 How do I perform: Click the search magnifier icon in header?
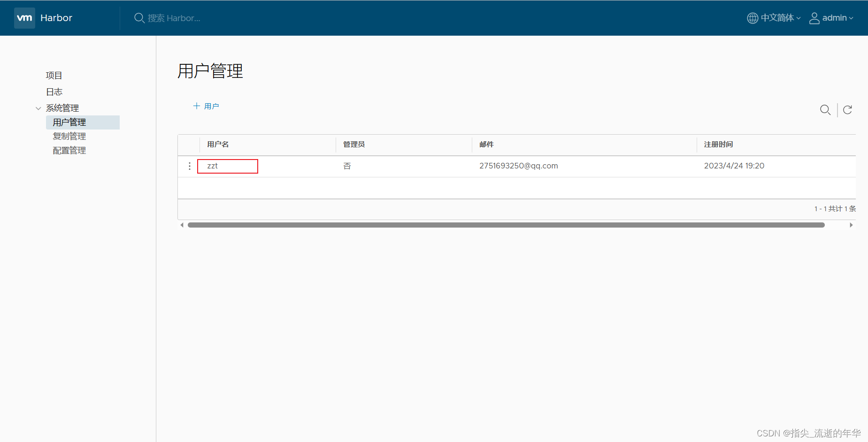(x=139, y=18)
